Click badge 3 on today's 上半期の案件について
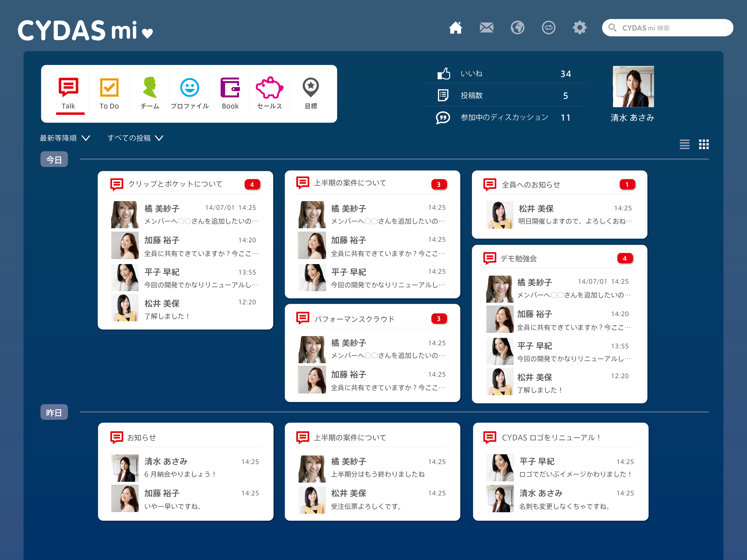 (439, 185)
